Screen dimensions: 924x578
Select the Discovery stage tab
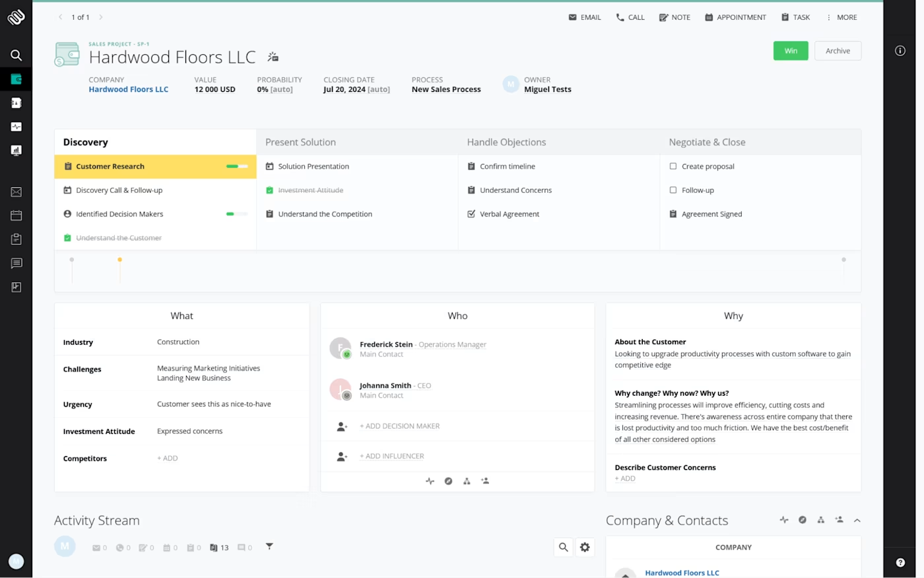tap(155, 142)
